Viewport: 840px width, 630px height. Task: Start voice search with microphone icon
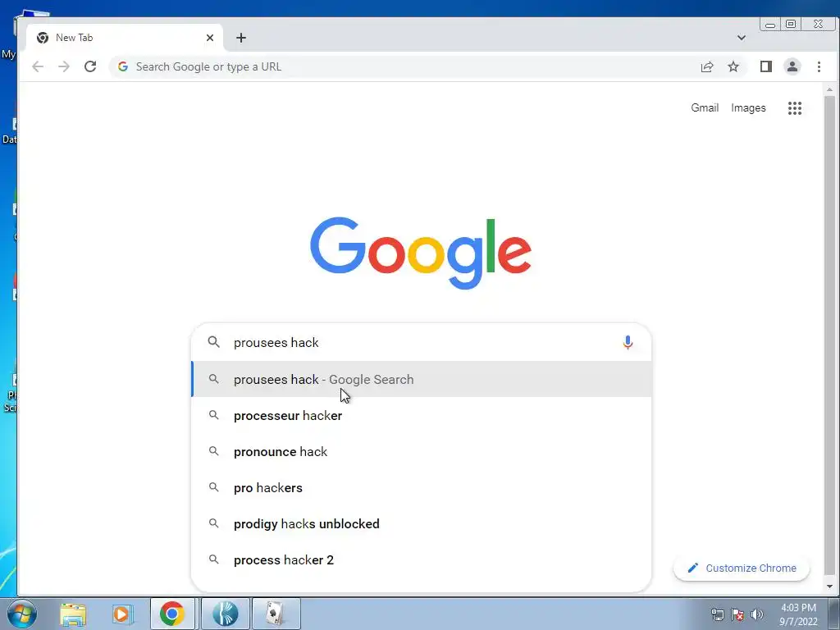click(x=628, y=342)
